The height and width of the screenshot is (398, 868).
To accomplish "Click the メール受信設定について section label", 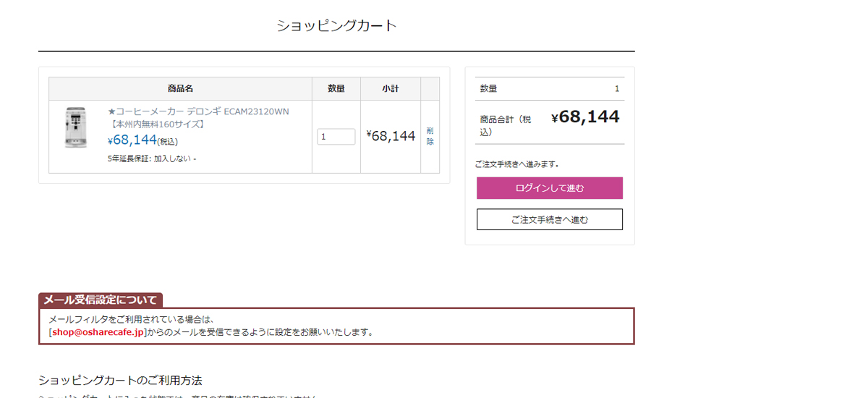I will (x=100, y=300).
